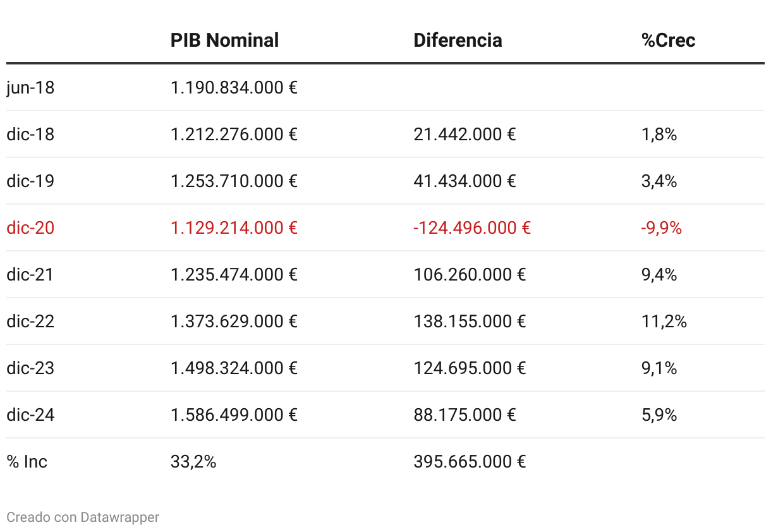771x532 pixels.
Task: Select the 1.586.499.000 € PIB cell
Action: [x=234, y=414]
